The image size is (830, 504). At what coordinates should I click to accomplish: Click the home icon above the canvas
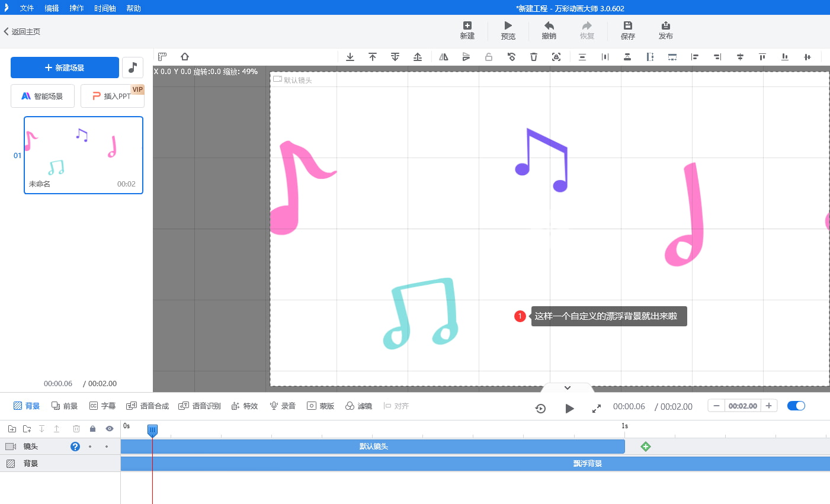point(185,57)
